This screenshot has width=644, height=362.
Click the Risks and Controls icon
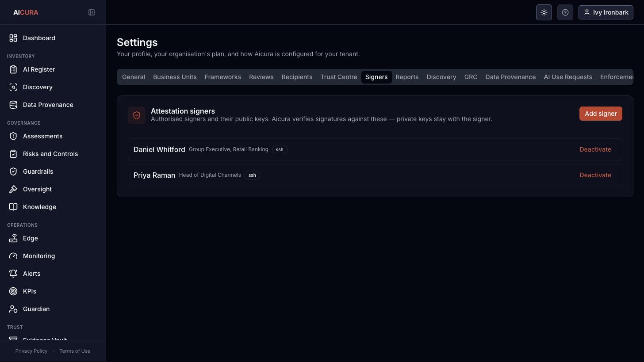[x=13, y=154]
